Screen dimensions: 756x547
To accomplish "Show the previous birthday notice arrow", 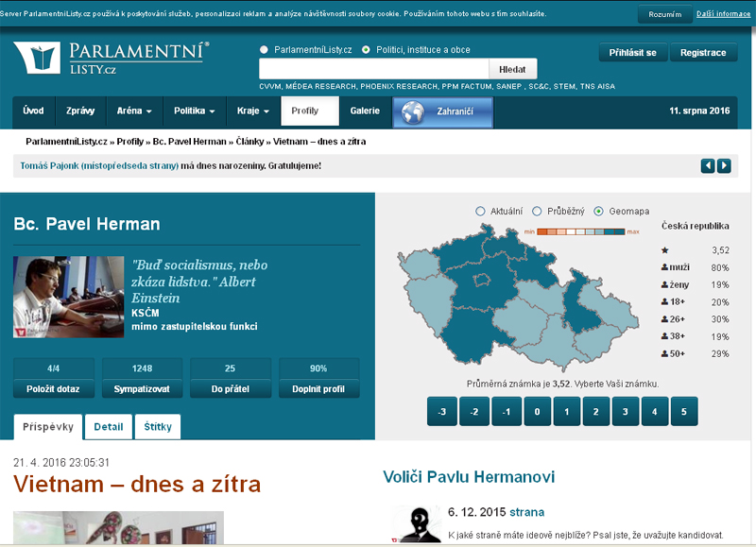I will 707,166.
